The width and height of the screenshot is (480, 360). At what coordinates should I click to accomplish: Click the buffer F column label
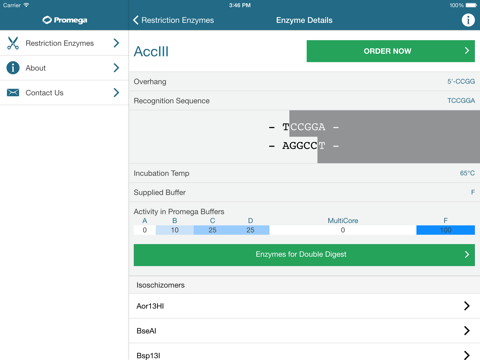(x=445, y=220)
